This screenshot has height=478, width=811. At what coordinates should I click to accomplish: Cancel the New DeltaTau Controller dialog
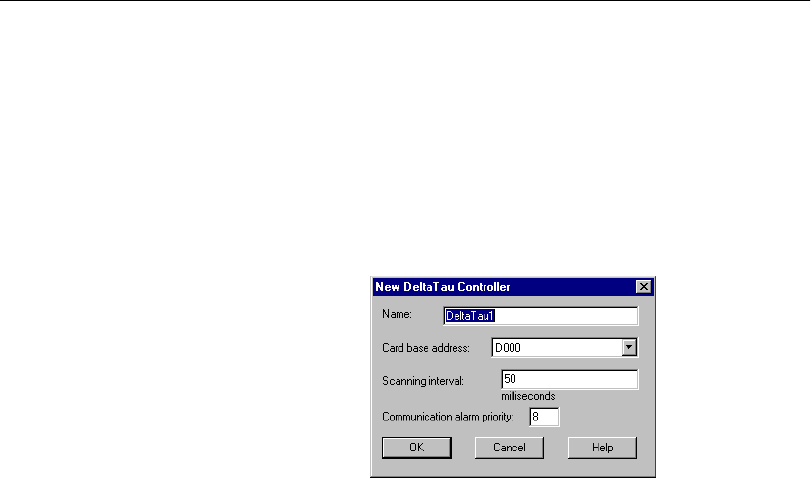pyautogui.click(x=509, y=447)
